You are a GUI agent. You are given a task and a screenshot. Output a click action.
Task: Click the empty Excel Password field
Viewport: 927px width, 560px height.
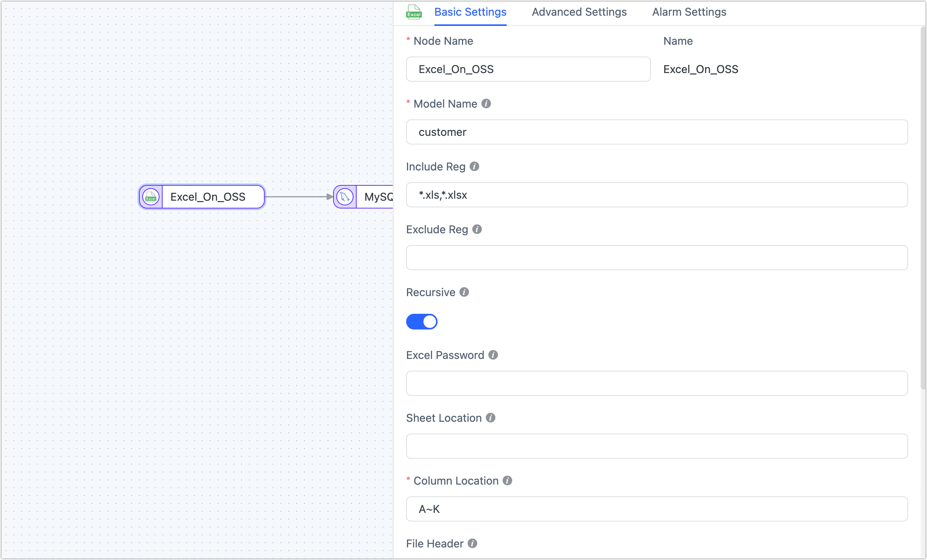click(x=657, y=383)
